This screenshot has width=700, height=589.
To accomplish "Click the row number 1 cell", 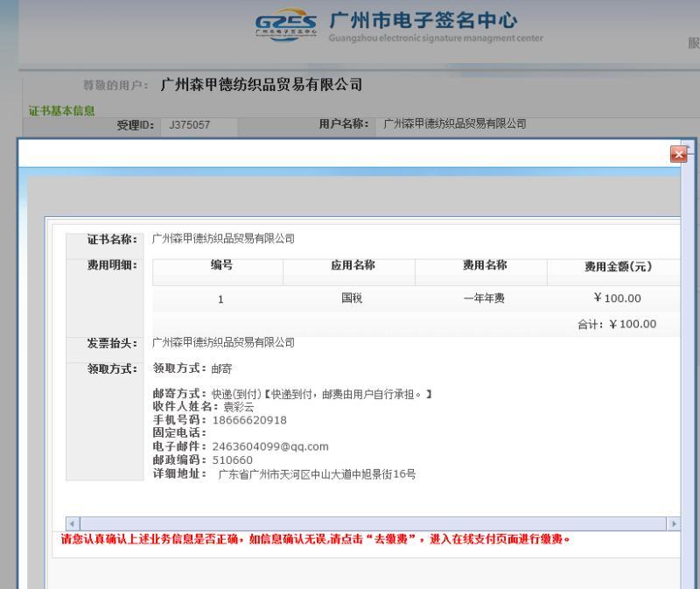I will coord(220,299).
